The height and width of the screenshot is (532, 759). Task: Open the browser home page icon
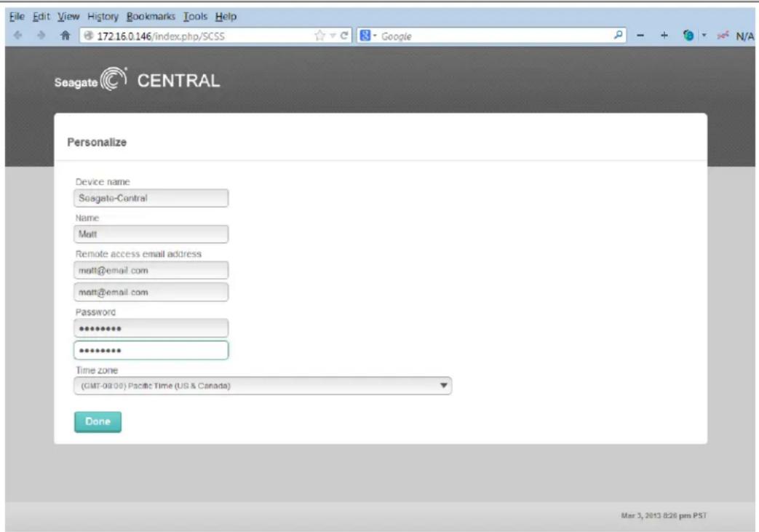tap(65, 36)
